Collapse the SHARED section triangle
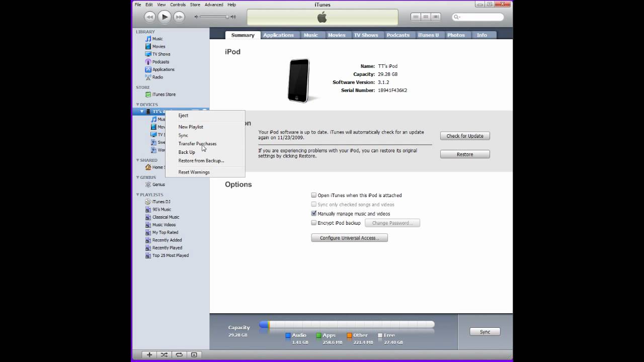The image size is (644, 362). click(138, 160)
